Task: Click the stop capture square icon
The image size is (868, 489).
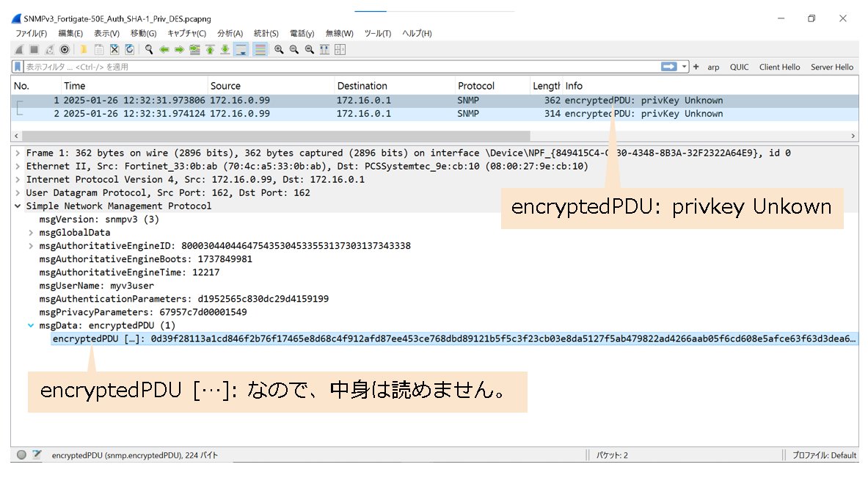Action: pos(34,50)
